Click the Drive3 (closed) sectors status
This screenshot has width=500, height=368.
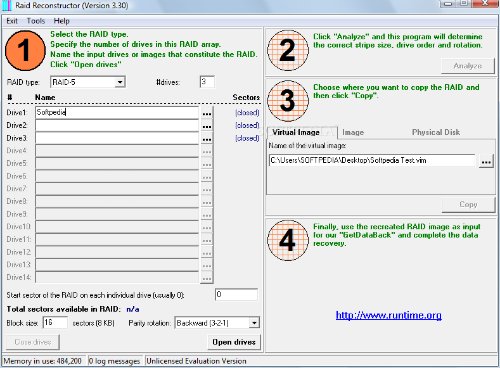point(247,138)
